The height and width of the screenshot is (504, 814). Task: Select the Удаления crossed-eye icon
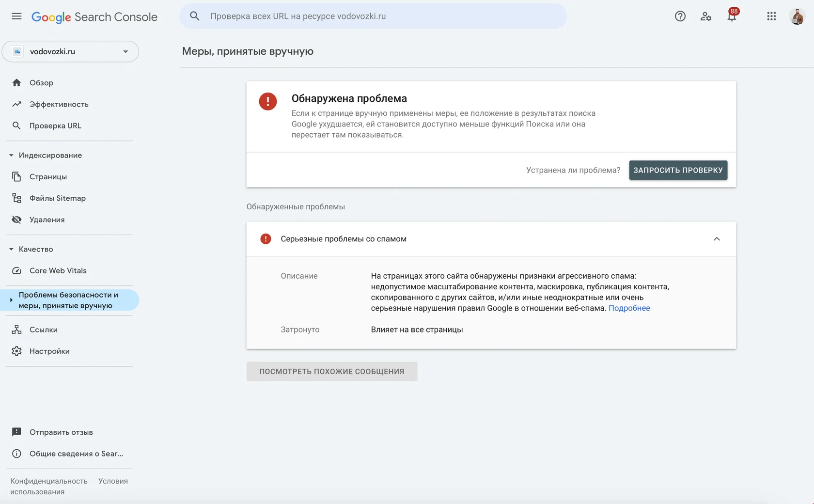click(x=17, y=219)
